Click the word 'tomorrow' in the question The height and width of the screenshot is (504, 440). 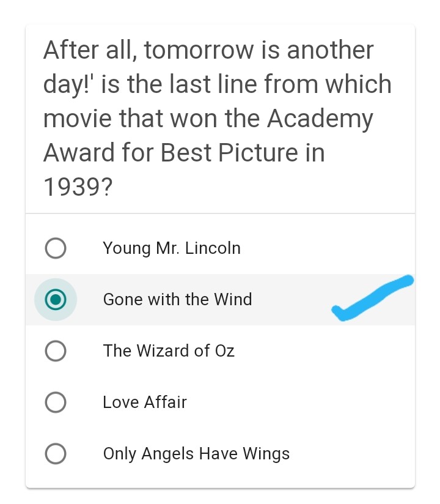tap(207, 50)
